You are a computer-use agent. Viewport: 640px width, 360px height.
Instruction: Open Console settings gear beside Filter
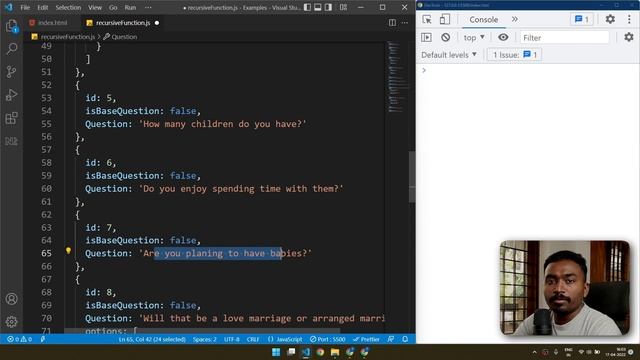coord(629,38)
